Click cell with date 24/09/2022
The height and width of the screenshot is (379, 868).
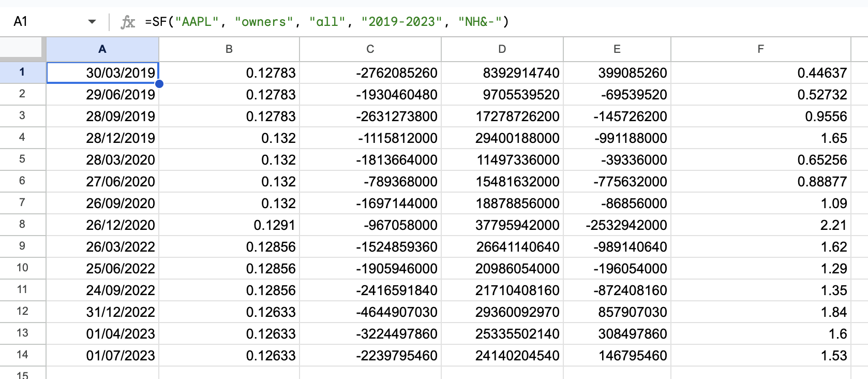[x=102, y=290]
